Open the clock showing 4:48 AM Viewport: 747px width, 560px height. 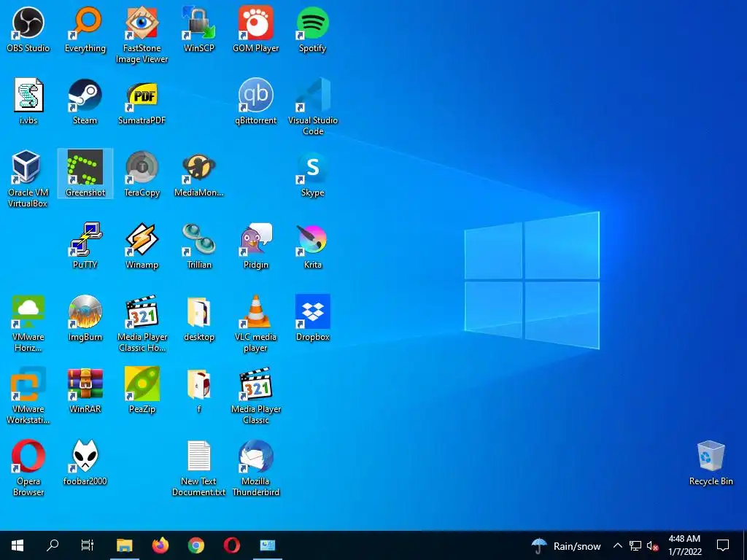point(684,545)
